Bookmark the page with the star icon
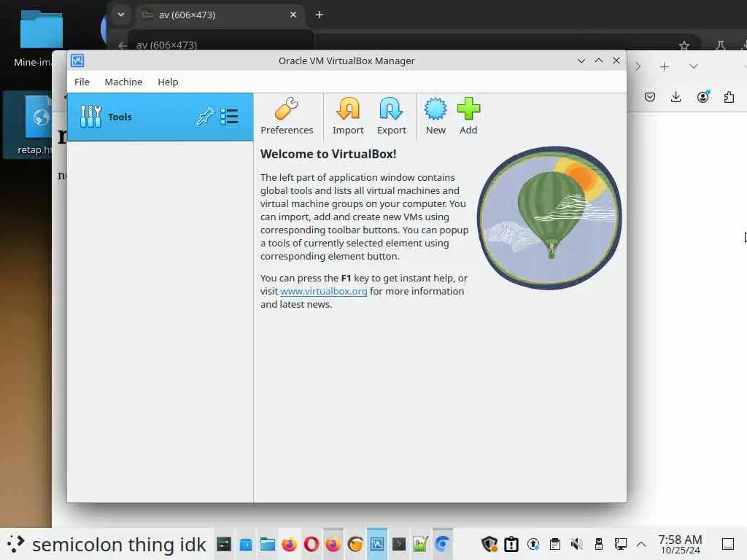 tap(684, 46)
